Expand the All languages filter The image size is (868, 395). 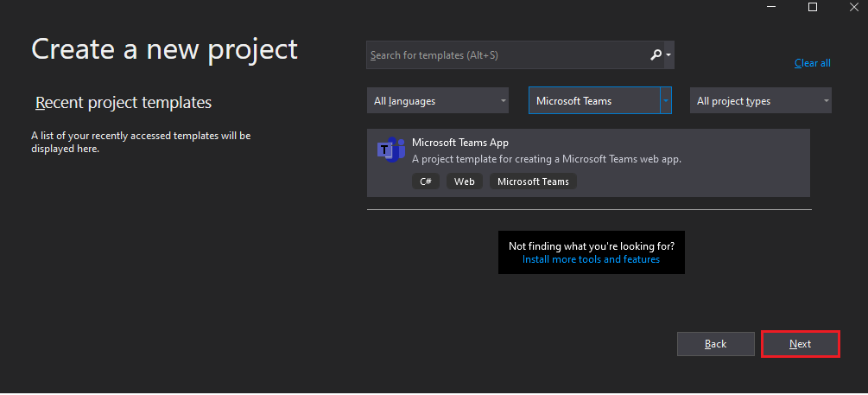click(x=437, y=101)
